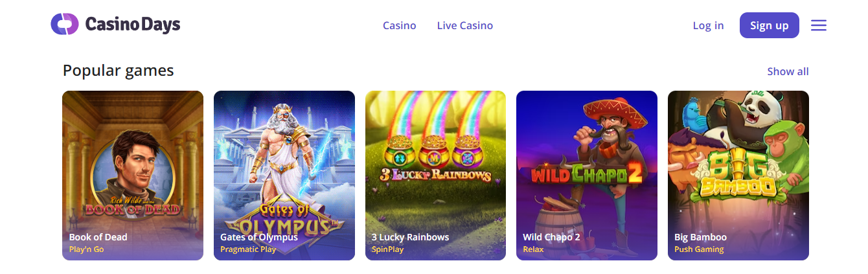Open the Wild Chapo 2 game tile

click(x=587, y=176)
